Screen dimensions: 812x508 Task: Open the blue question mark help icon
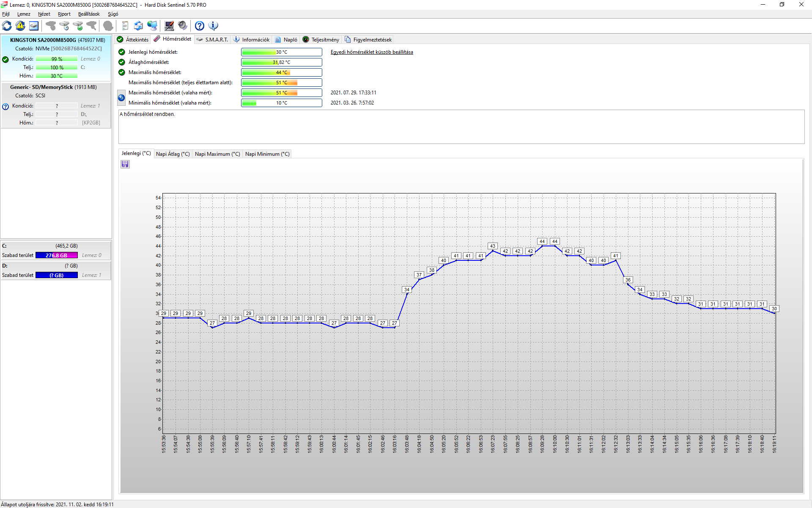(x=200, y=26)
